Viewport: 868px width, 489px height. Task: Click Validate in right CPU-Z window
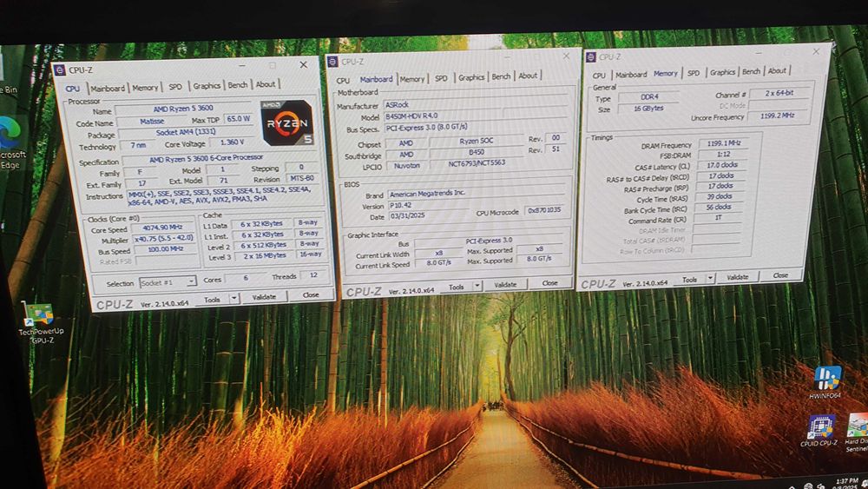737,277
